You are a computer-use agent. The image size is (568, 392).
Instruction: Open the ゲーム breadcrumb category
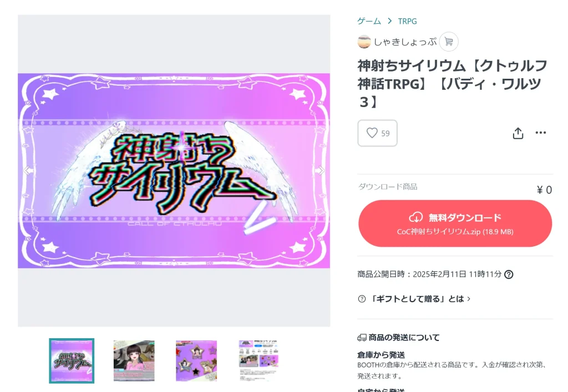[369, 22]
